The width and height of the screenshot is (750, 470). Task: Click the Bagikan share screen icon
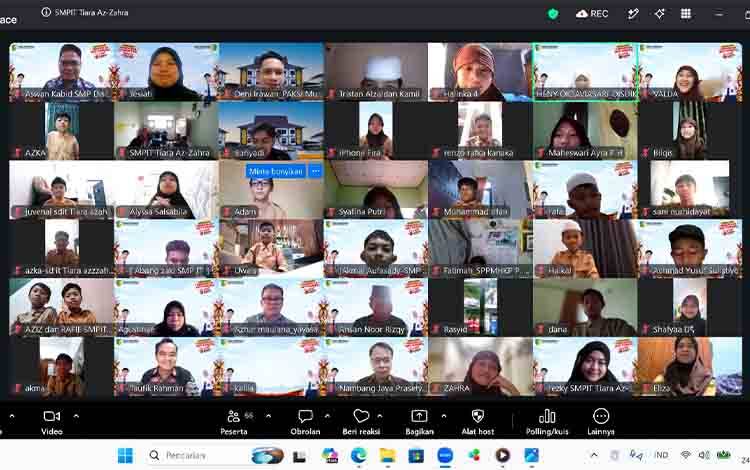coord(419,416)
